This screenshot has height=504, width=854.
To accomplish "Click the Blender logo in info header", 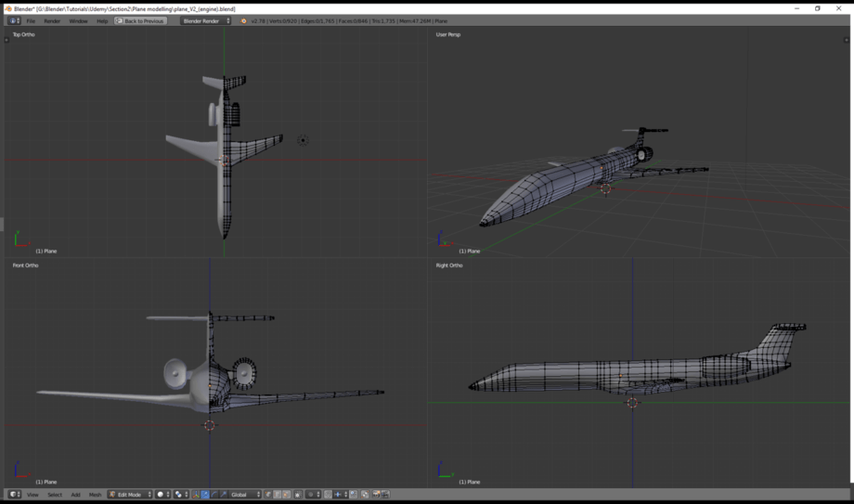I will [x=243, y=20].
